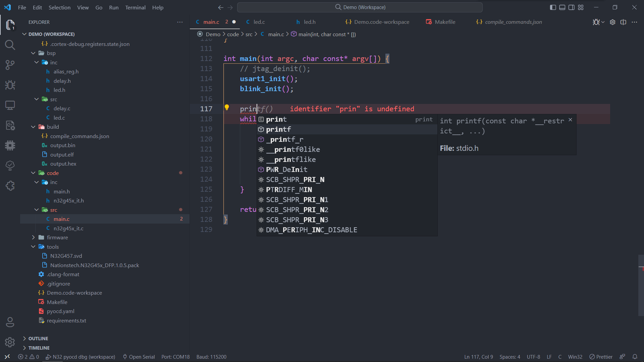The image size is (644, 362).
Task: Click the Run and Debug icon
Action: coord(10,85)
